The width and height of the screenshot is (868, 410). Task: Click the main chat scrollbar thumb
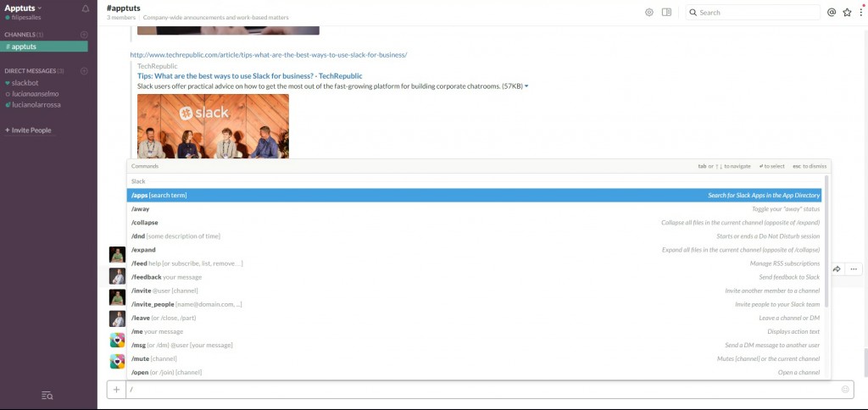click(x=865, y=363)
